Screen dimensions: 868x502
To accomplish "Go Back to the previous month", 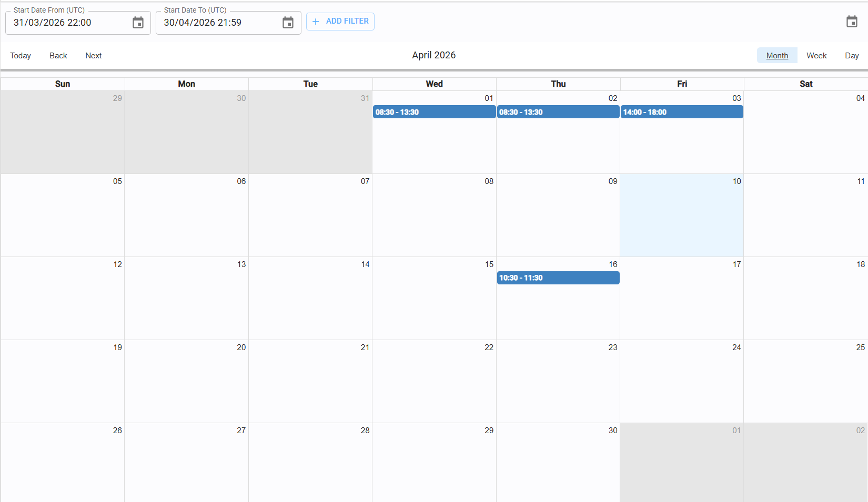I will (x=58, y=56).
